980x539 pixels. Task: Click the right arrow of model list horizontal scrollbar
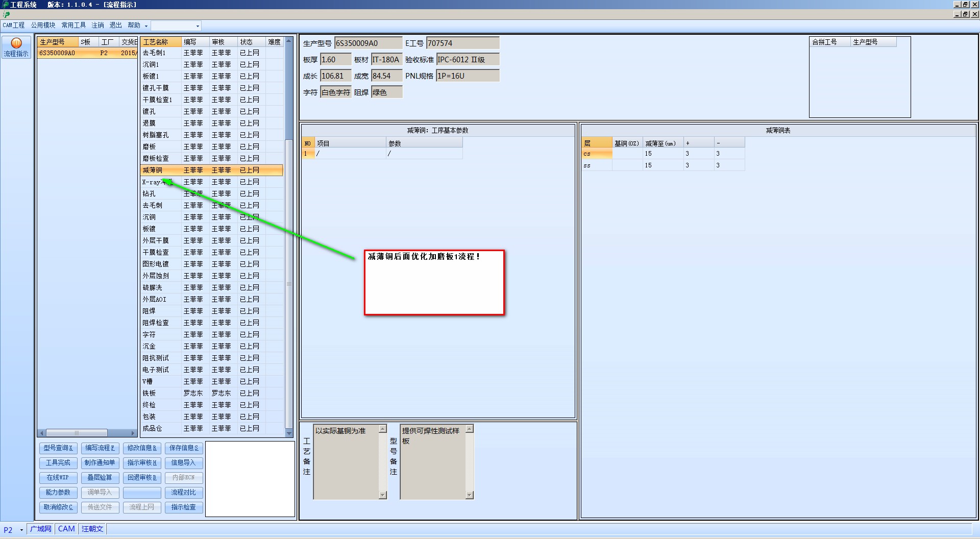point(133,433)
